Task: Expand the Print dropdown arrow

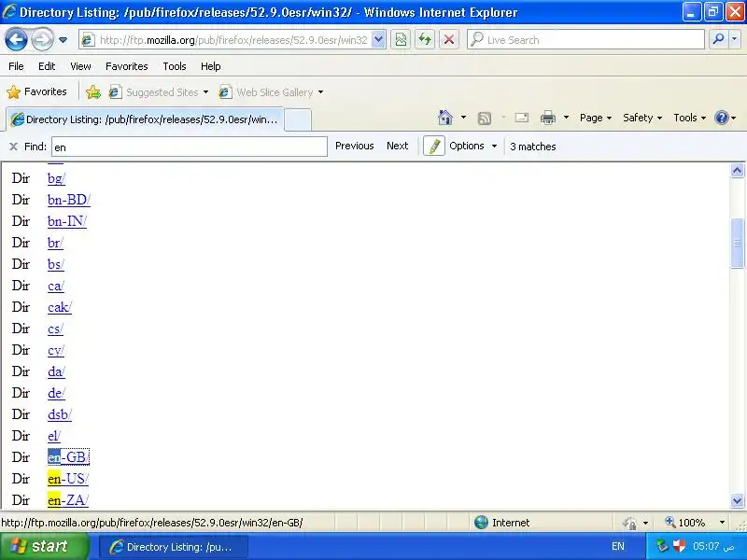Action: pos(566,118)
